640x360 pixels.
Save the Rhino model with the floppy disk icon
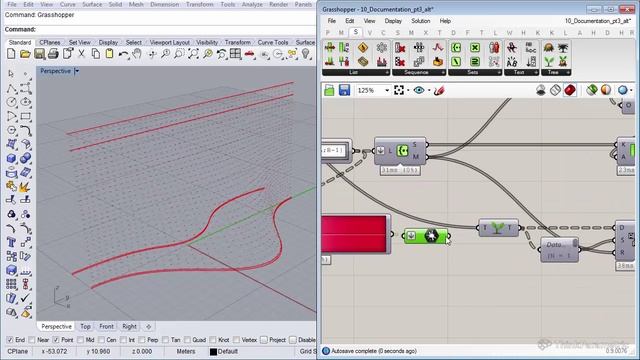click(39, 53)
